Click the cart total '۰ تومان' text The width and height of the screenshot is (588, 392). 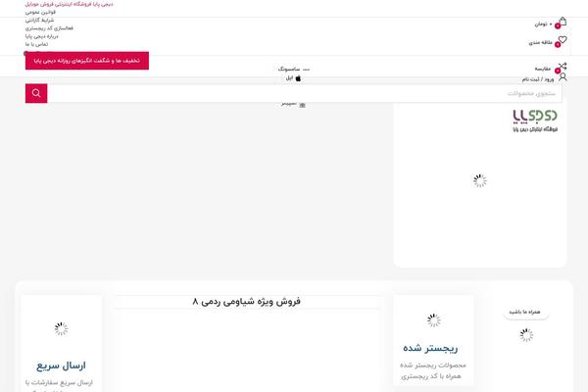pyautogui.click(x=543, y=24)
